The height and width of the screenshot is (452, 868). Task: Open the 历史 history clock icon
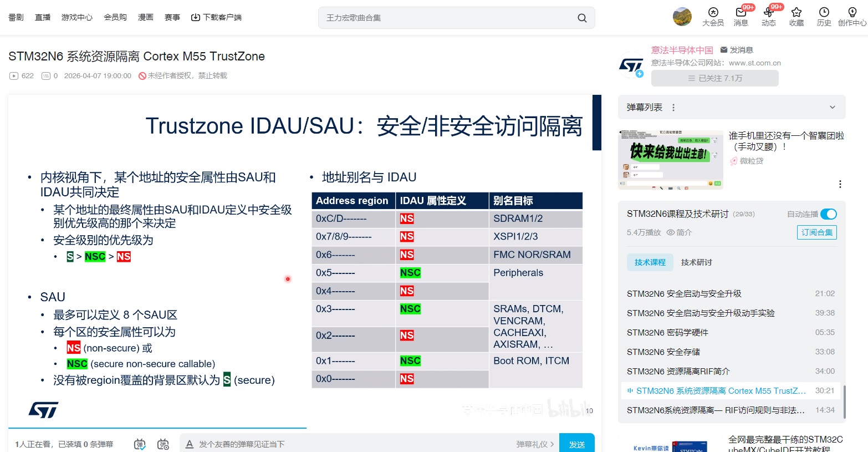[x=824, y=13]
